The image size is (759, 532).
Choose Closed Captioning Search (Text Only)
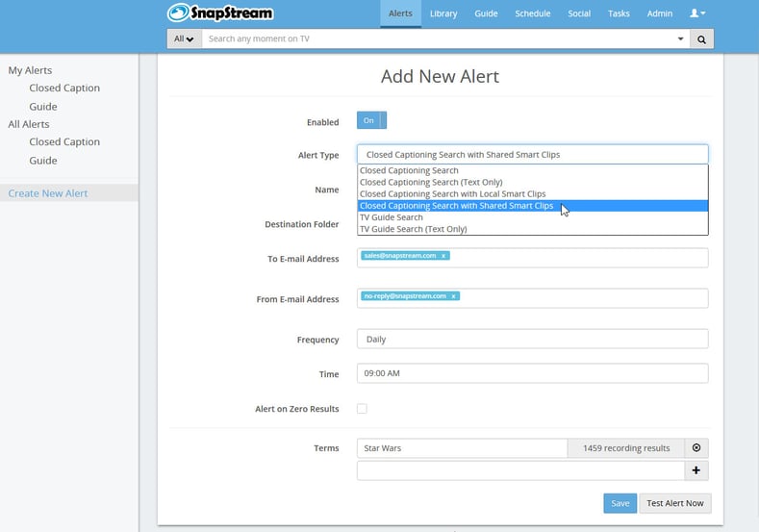(x=431, y=182)
